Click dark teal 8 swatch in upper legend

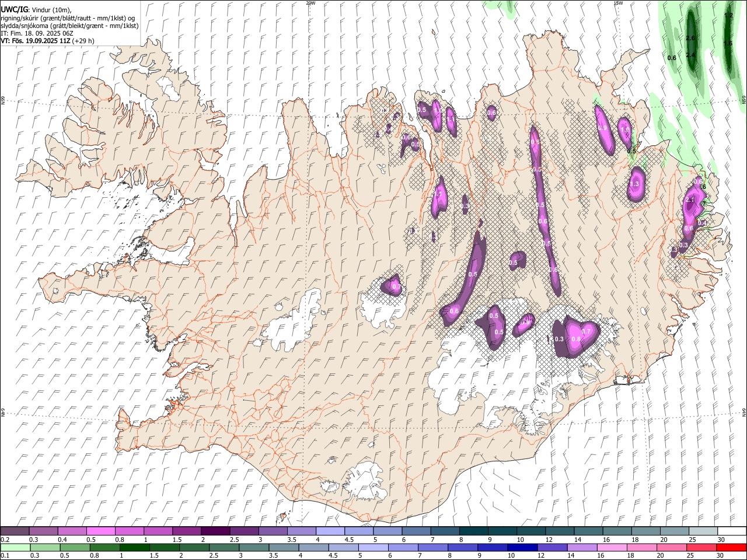click(x=473, y=531)
